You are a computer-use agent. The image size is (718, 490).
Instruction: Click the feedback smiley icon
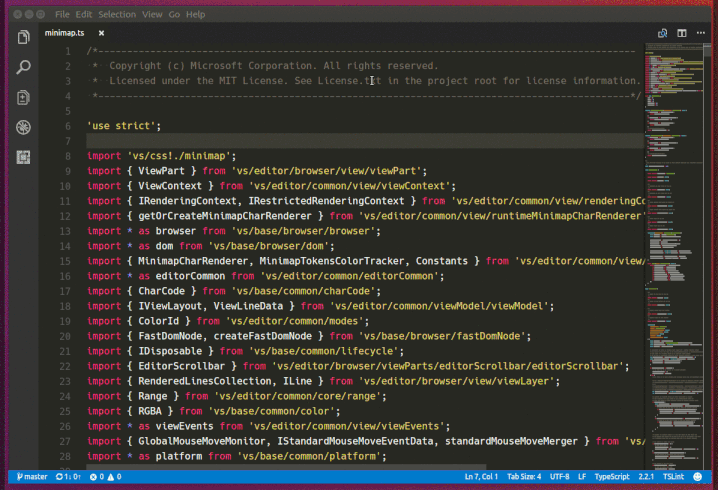[x=697, y=477]
